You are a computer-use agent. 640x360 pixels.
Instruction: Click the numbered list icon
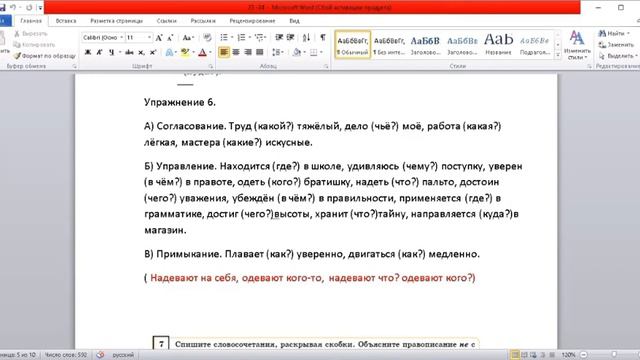point(241,38)
